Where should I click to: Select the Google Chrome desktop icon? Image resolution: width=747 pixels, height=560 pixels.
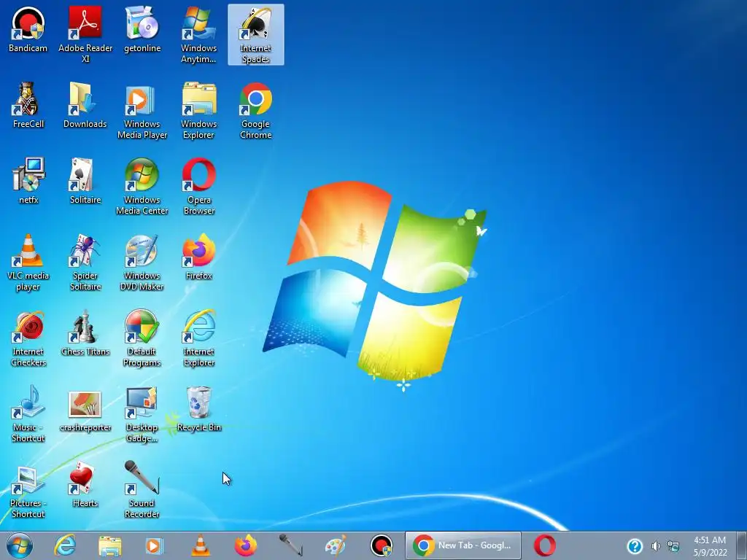click(x=256, y=111)
